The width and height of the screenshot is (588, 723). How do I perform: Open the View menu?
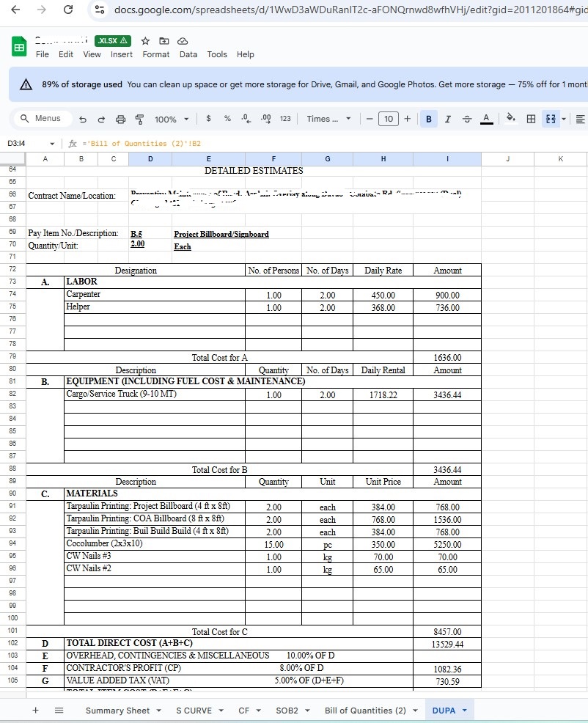pos(92,54)
